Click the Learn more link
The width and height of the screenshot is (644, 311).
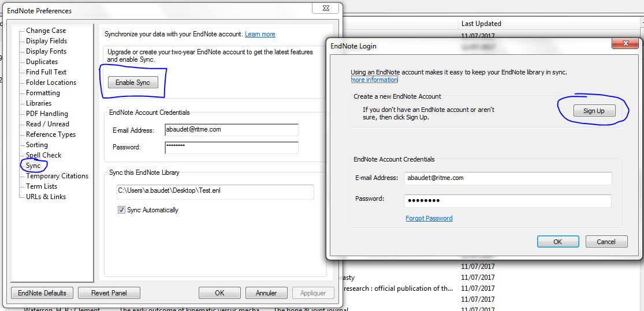pos(260,34)
